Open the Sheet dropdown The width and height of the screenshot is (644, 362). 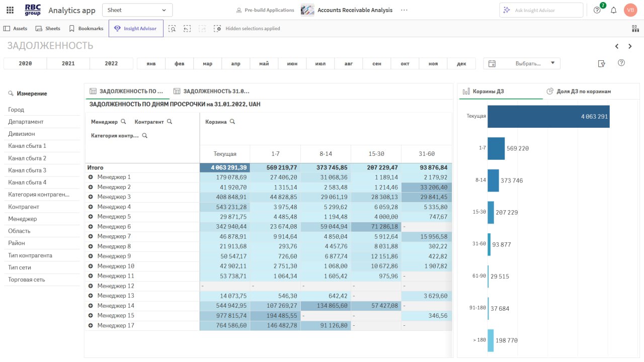pyautogui.click(x=137, y=10)
